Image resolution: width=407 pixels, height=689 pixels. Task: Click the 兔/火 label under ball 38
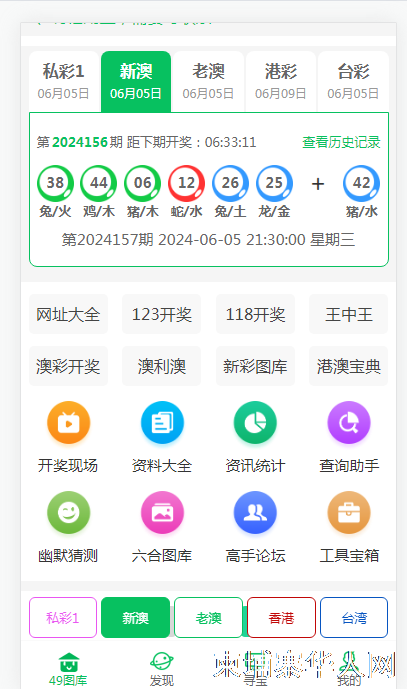tap(55, 212)
